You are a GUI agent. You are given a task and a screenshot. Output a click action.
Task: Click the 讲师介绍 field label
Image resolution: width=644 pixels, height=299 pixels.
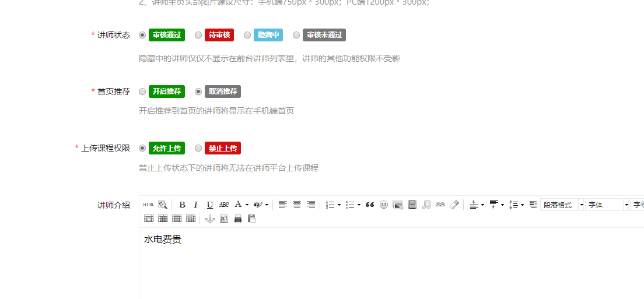point(114,205)
